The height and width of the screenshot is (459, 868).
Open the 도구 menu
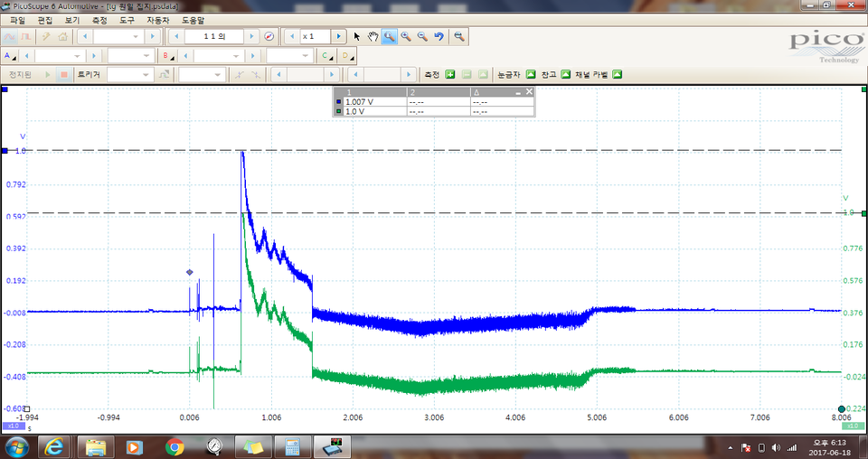pos(127,21)
